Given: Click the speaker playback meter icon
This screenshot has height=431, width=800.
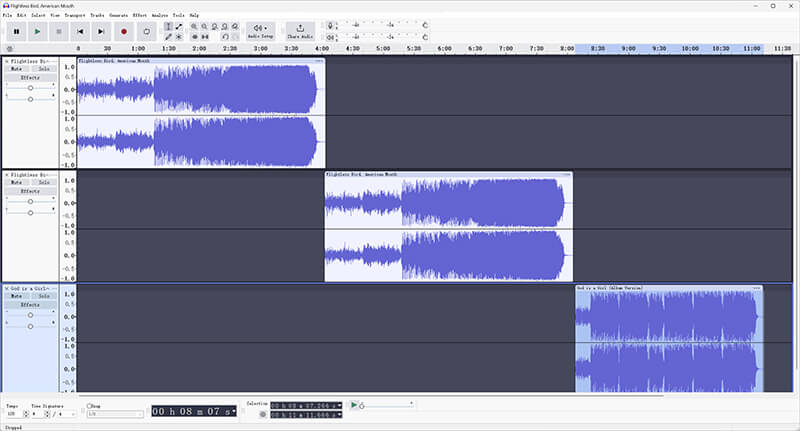Looking at the screenshot, I should coord(331,37).
